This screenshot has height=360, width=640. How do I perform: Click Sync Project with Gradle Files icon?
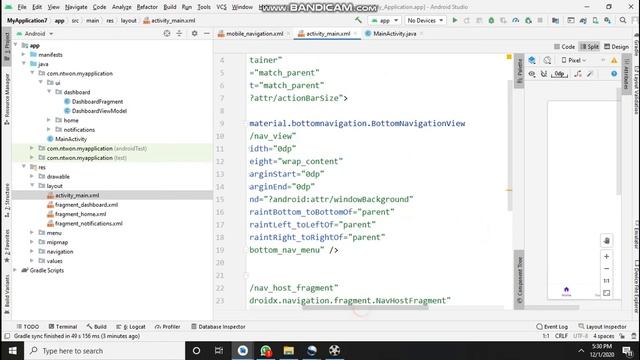pos(583,20)
